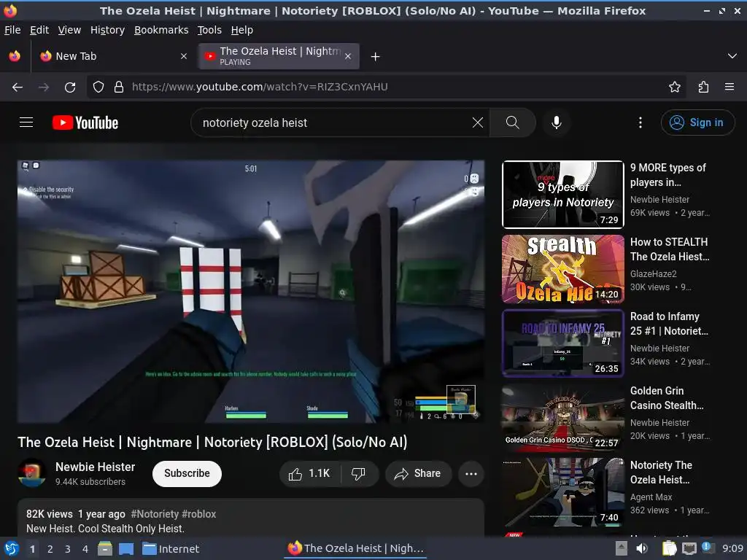The image size is (747, 560).
Task: Open more actions ellipsis below video
Action: point(471,474)
